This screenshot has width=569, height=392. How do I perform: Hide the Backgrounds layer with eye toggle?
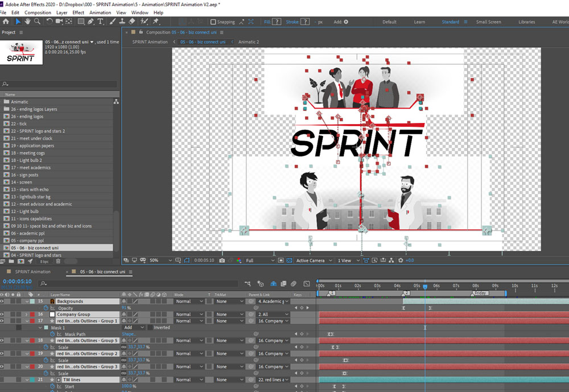click(x=2, y=302)
